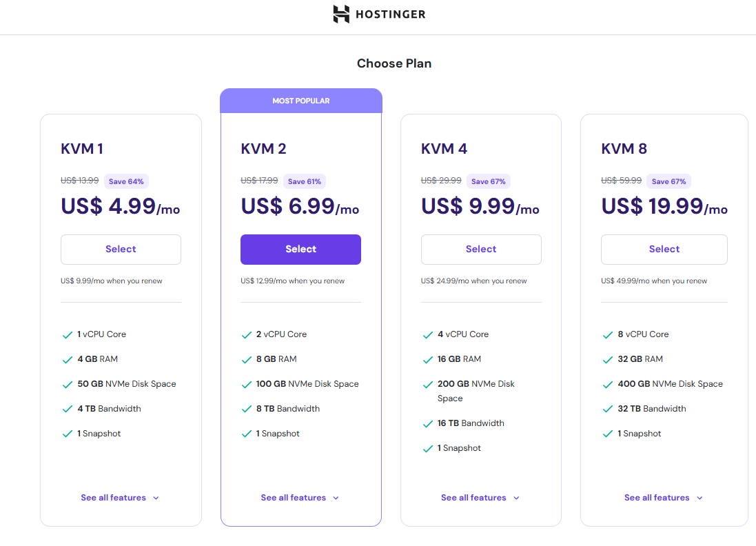Viewport: 756px width, 546px height.
Task: Click the 1 vCPU Core feature
Action: pyautogui.click(x=102, y=334)
